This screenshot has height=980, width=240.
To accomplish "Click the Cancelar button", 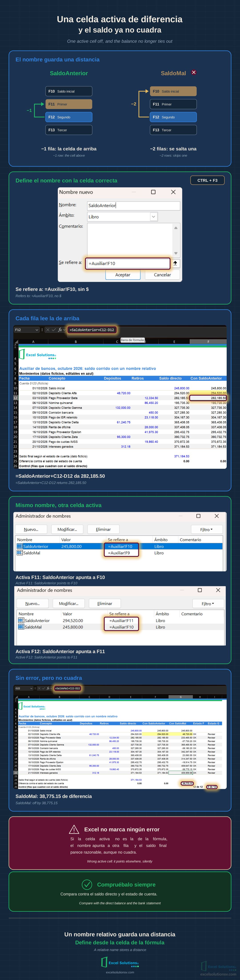I will point(162,275).
